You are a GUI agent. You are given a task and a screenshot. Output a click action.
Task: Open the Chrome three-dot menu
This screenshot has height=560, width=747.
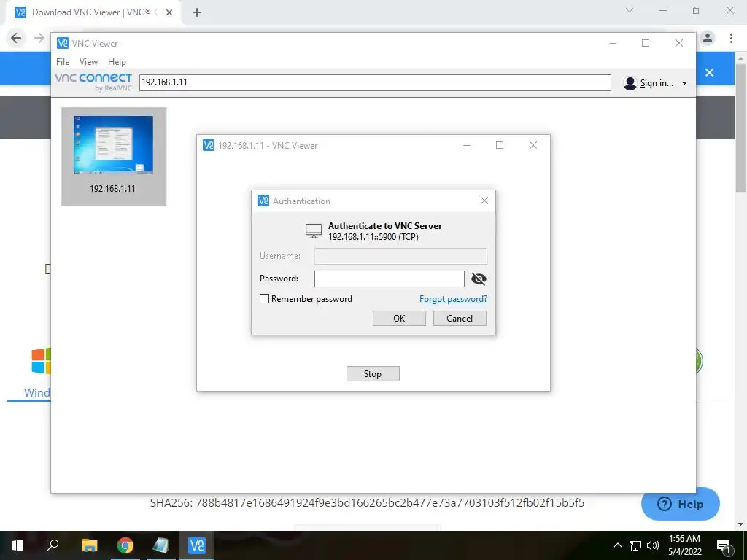pos(731,38)
